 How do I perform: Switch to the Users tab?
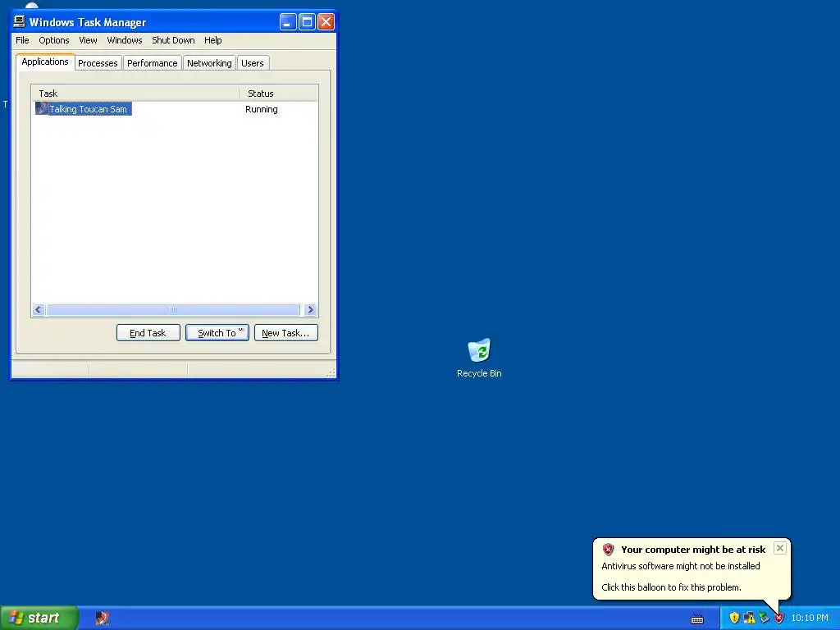[253, 63]
